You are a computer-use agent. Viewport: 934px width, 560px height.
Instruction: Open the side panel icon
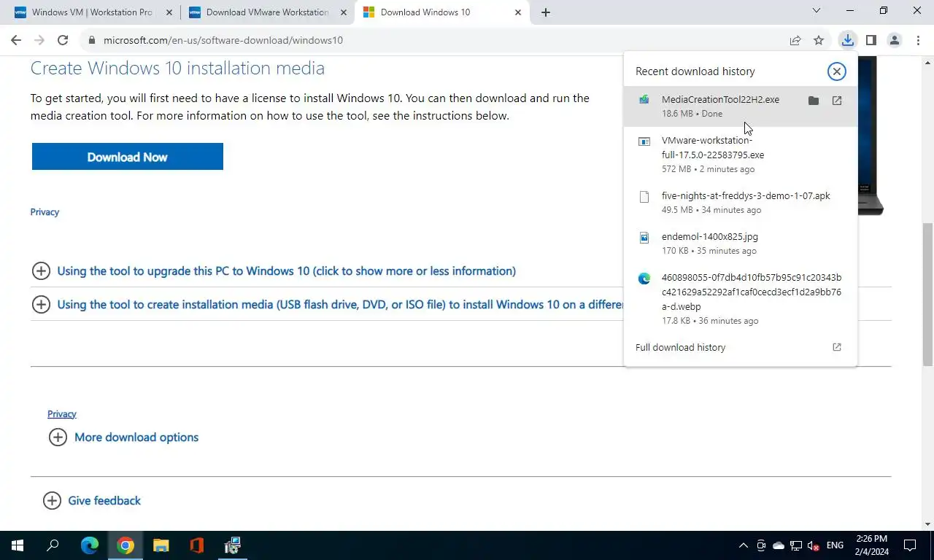871,40
